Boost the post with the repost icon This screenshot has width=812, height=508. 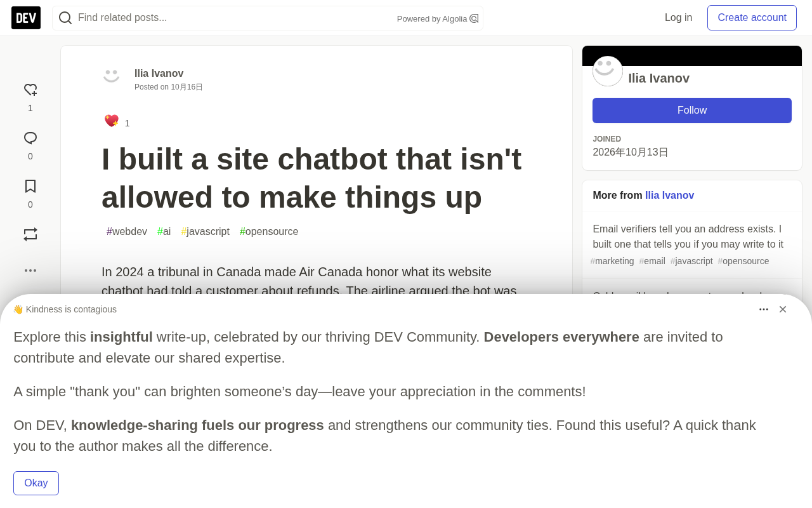[30, 234]
